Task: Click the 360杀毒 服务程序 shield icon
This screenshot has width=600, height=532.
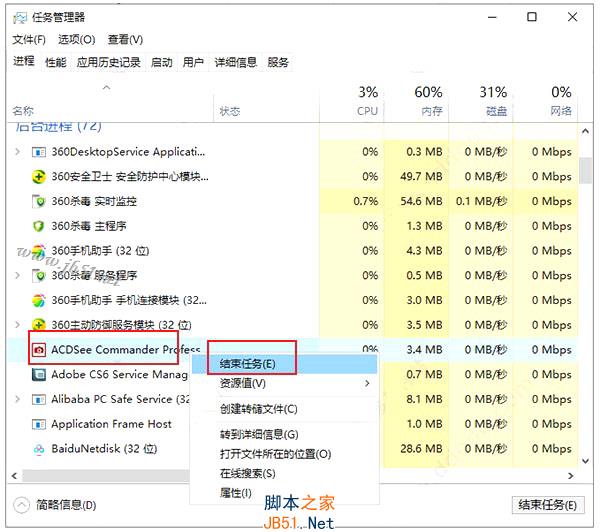Action: 39,276
